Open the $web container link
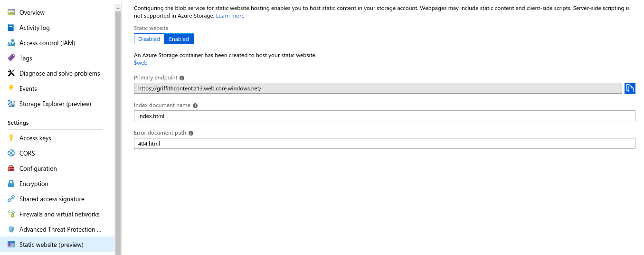 (x=141, y=63)
